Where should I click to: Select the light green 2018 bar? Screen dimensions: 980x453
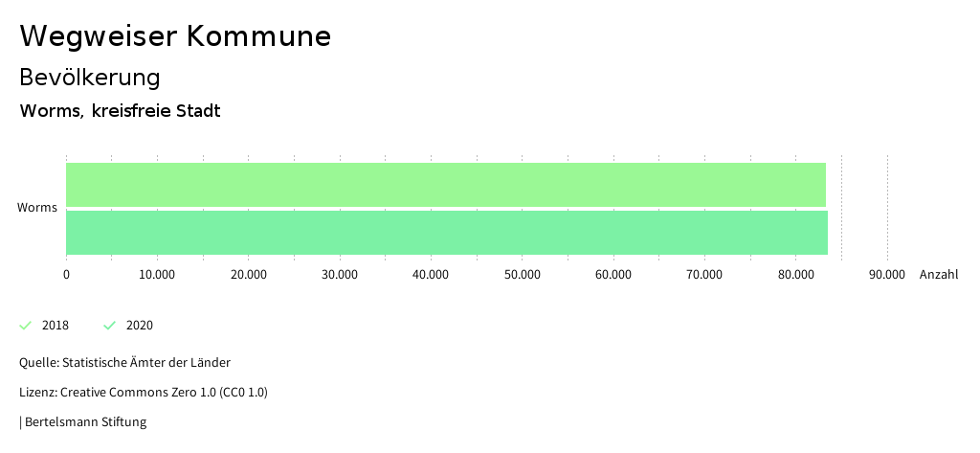[x=445, y=184]
